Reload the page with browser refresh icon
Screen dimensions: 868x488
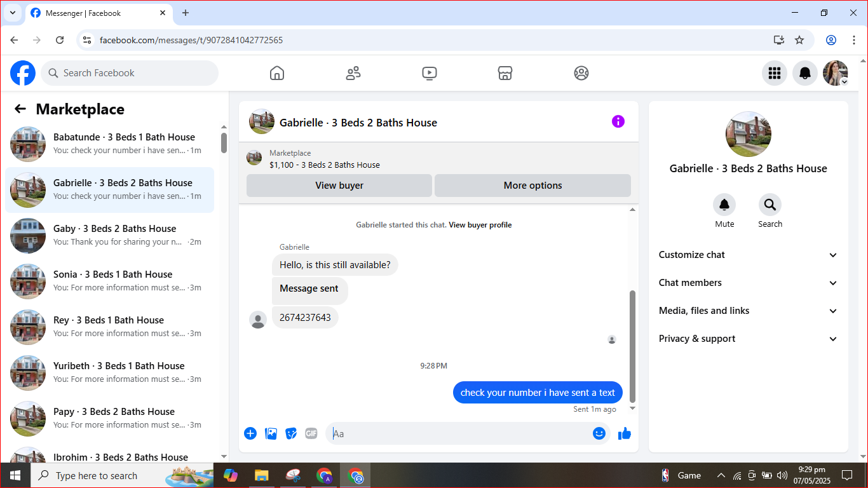pyautogui.click(x=60, y=40)
